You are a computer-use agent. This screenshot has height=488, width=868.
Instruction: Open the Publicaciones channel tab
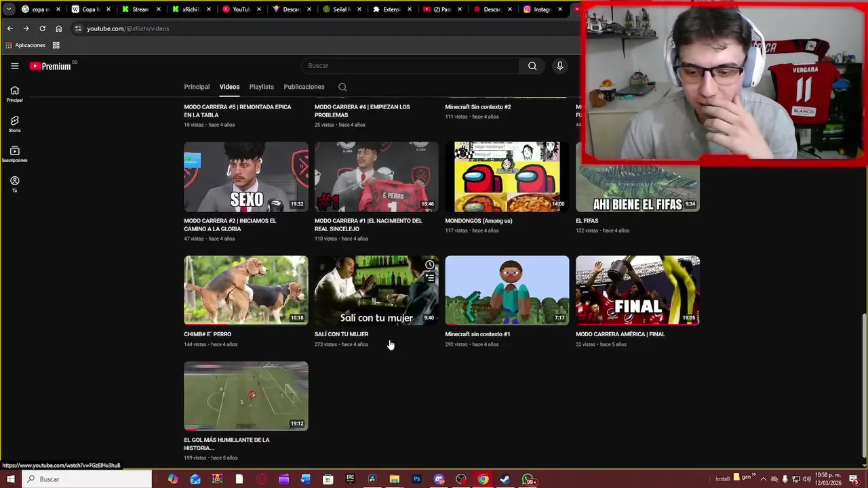[304, 87]
